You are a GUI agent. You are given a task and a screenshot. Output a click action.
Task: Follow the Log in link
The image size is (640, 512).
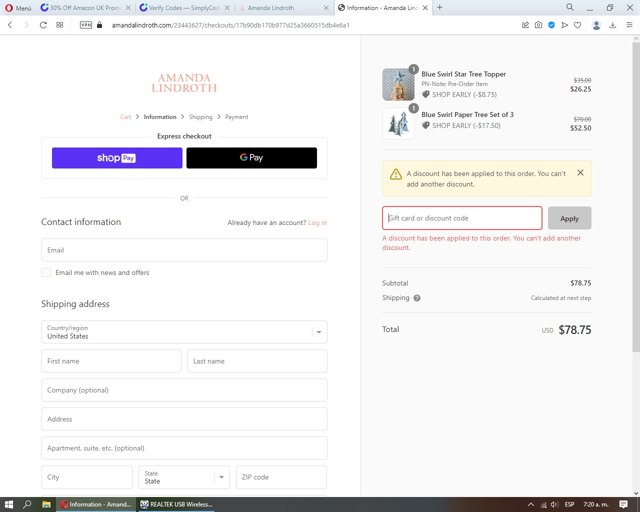click(x=317, y=223)
